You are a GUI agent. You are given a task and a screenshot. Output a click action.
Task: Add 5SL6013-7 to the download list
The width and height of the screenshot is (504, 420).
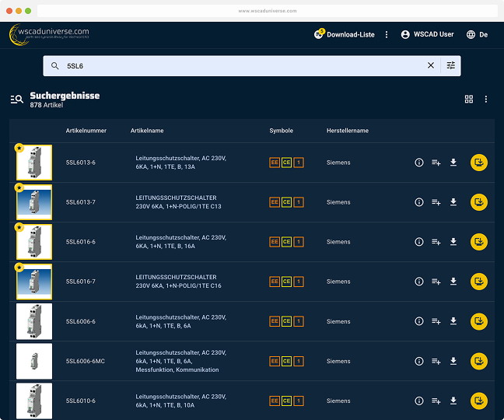pos(436,202)
